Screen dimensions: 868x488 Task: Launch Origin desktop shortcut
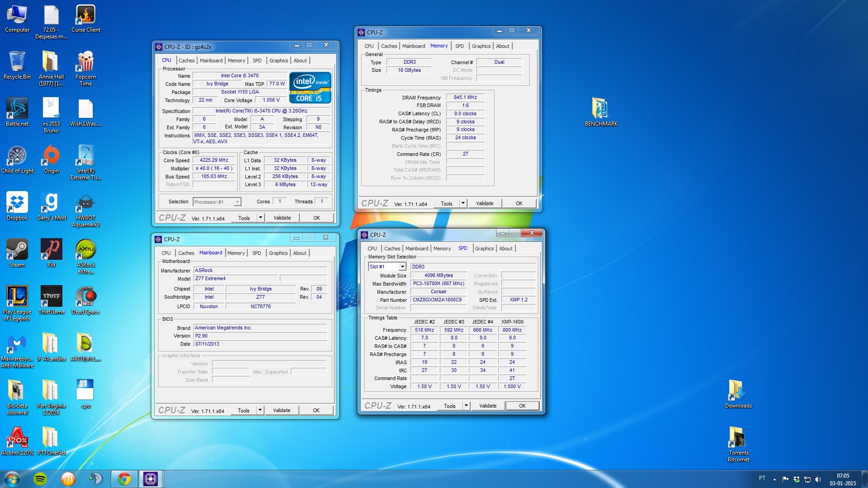[52, 160]
